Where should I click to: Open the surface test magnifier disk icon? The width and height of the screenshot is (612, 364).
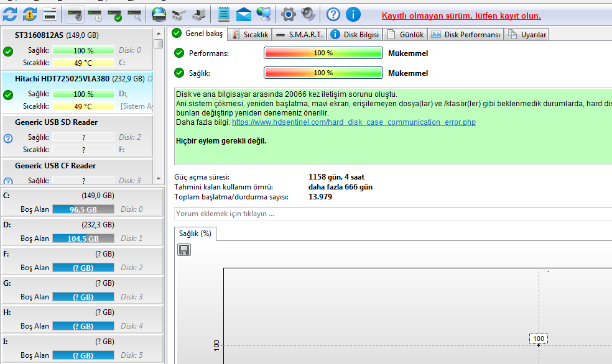[135, 15]
